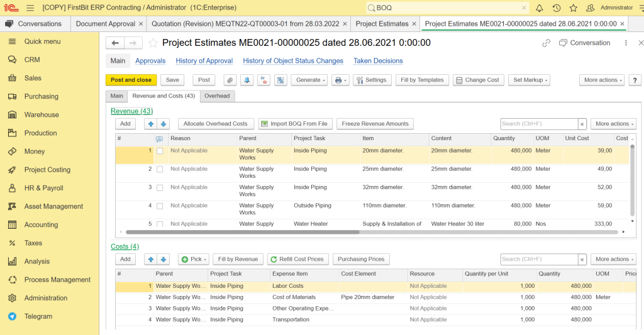Click Fill by Templates button
Image resolution: width=644 pixels, height=335 pixels.
coord(422,80)
